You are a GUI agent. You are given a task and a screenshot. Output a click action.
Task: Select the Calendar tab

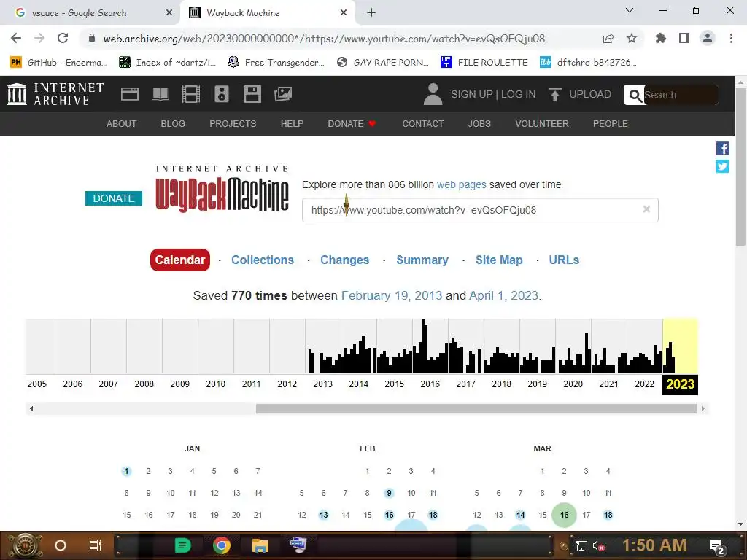(x=180, y=260)
